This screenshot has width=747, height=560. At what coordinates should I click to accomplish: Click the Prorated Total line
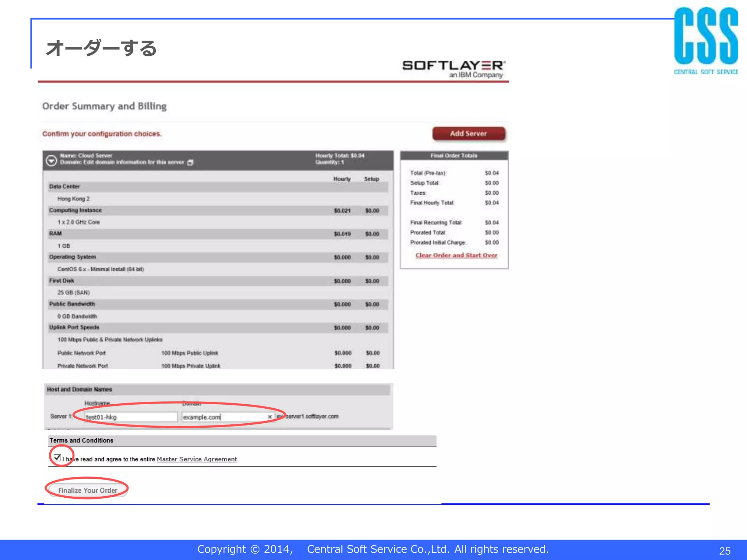click(x=454, y=232)
